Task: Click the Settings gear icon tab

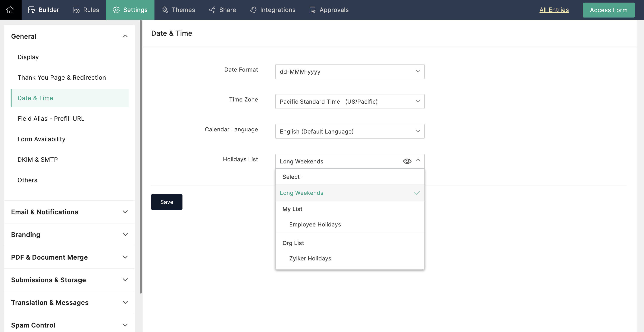Action: point(116,10)
